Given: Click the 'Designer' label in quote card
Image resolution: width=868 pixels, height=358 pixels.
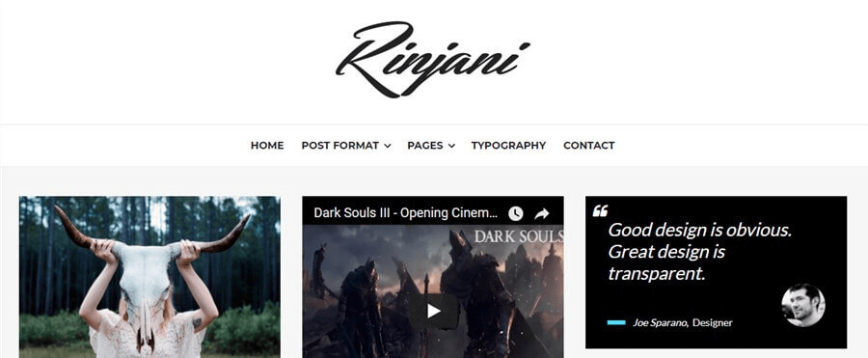Looking at the screenshot, I should 713,322.
